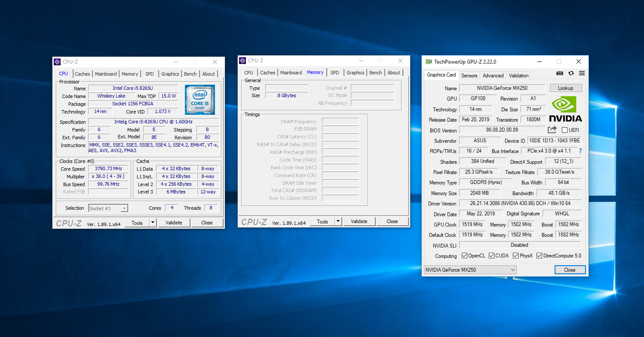Click the Driver Version field in GPU-Z
Image resolution: width=644 pixels, height=337 pixels.
pyautogui.click(x=520, y=203)
